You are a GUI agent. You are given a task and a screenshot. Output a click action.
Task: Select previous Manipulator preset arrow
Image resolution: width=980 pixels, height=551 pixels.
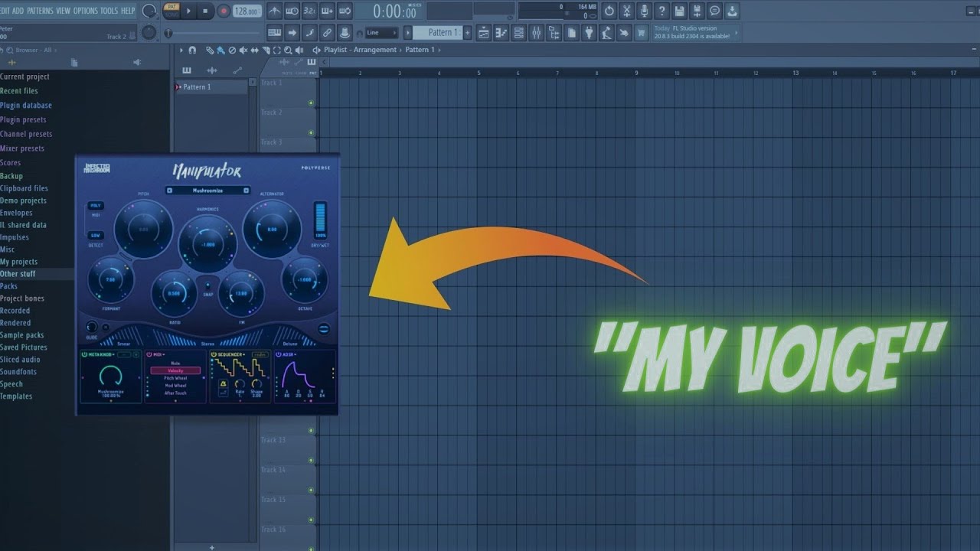[x=169, y=191]
